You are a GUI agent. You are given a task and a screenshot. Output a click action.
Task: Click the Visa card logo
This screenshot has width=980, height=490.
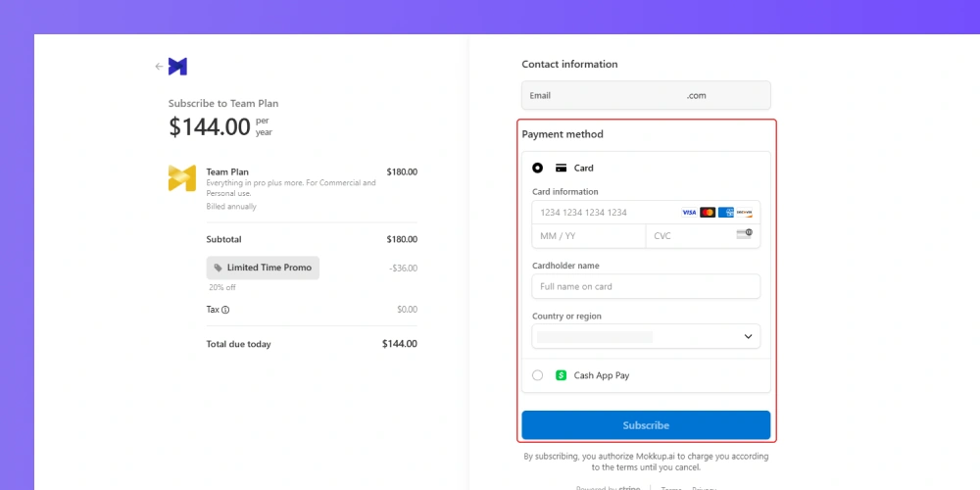[689, 213]
